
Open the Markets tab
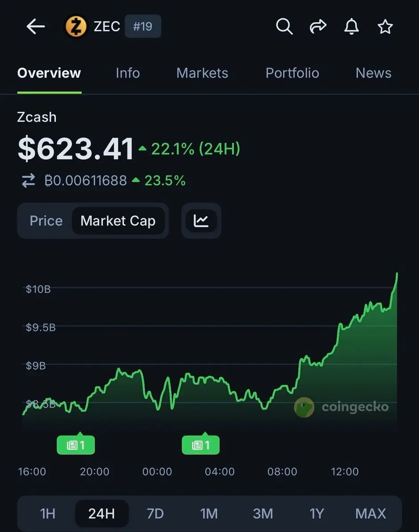[x=202, y=73]
